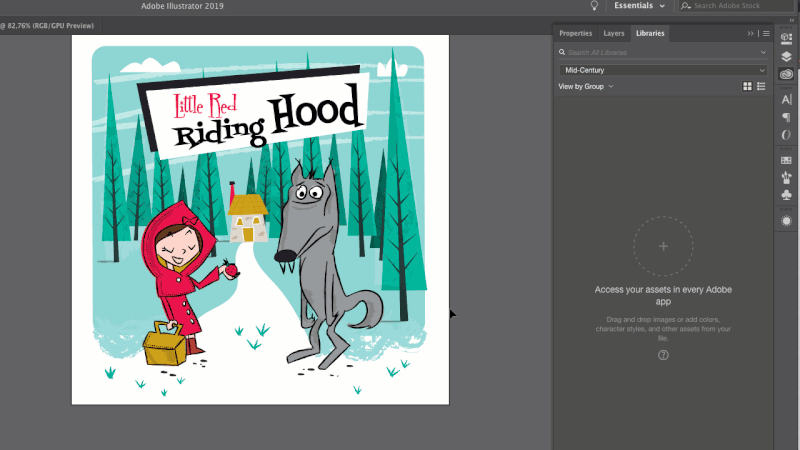Viewport: 800px width, 450px height.
Task: Switch to the Layers tab
Action: pyautogui.click(x=614, y=33)
